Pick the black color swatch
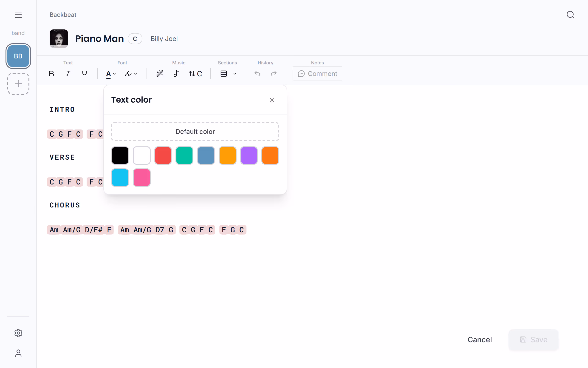Screen dimensions: 588x368 (x=120, y=155)
